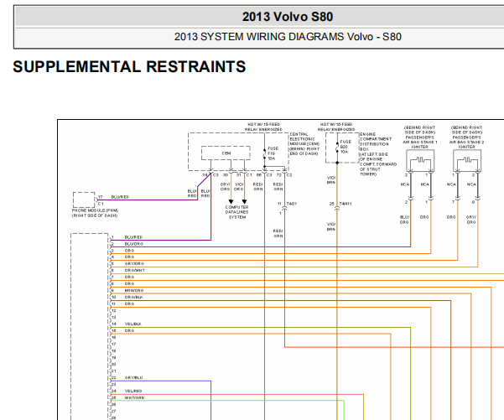Click the fuse F19 symbol inside CEM
The height and width of the screenshot is (420, 504).
tap(264, 154)
